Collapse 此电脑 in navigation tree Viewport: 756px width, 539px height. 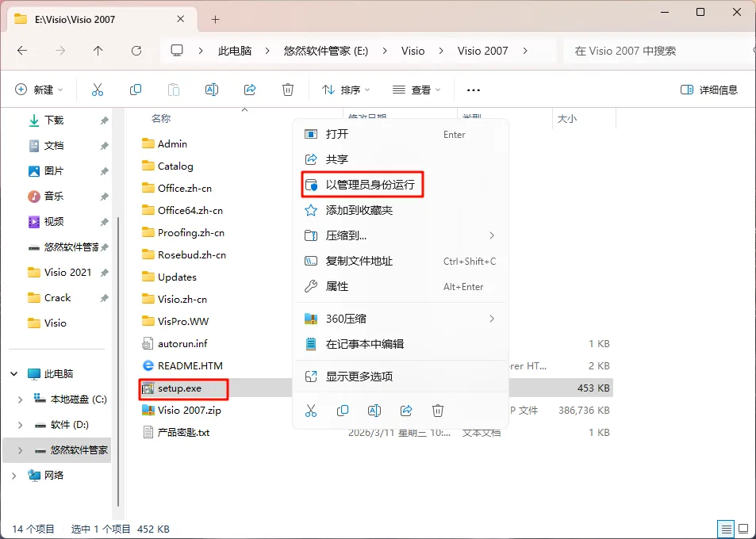(x=14, y=374)
